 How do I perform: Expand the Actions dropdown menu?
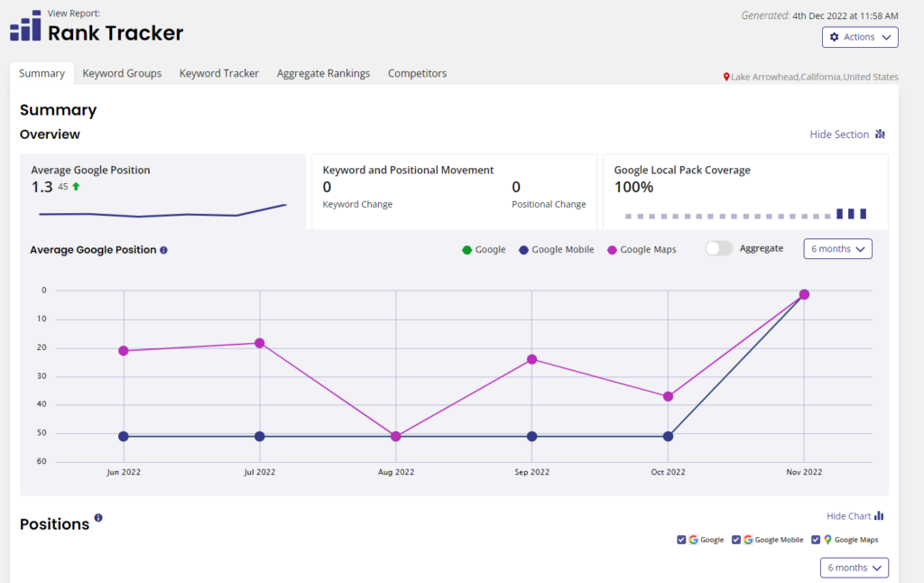(x=860, y=37)
